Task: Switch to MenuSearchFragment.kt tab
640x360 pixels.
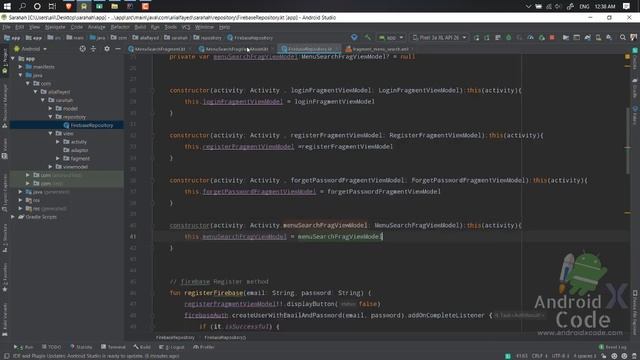Action: pyautogui.click(x=160, y=49)
